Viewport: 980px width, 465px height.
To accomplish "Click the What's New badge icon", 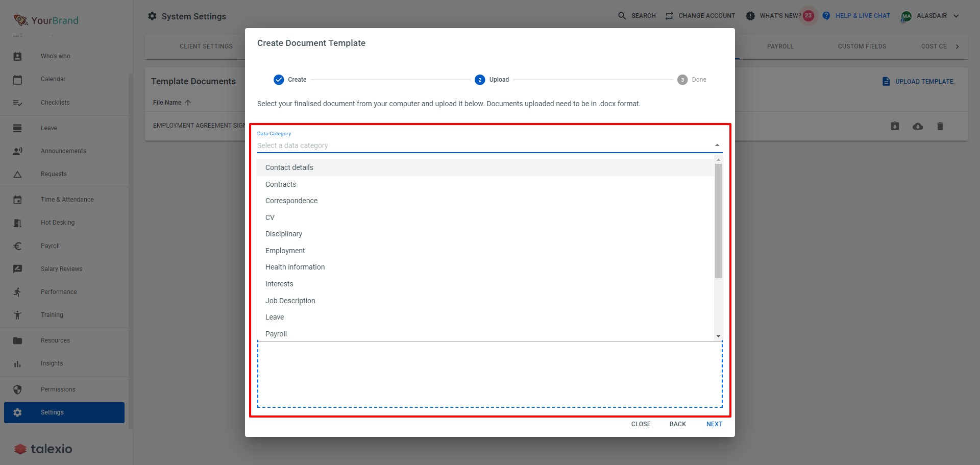I will (750, 16).
